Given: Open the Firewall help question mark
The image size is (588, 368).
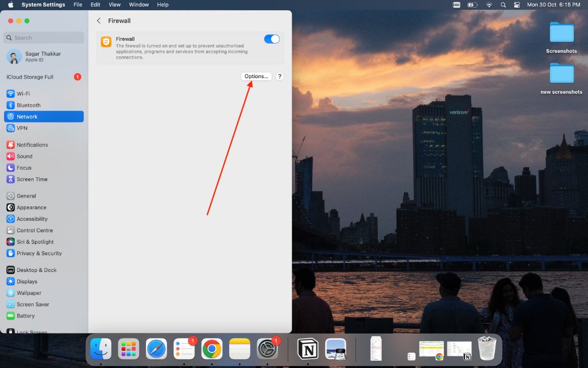Looking at the screenshot, I should [x=280, y=76].
